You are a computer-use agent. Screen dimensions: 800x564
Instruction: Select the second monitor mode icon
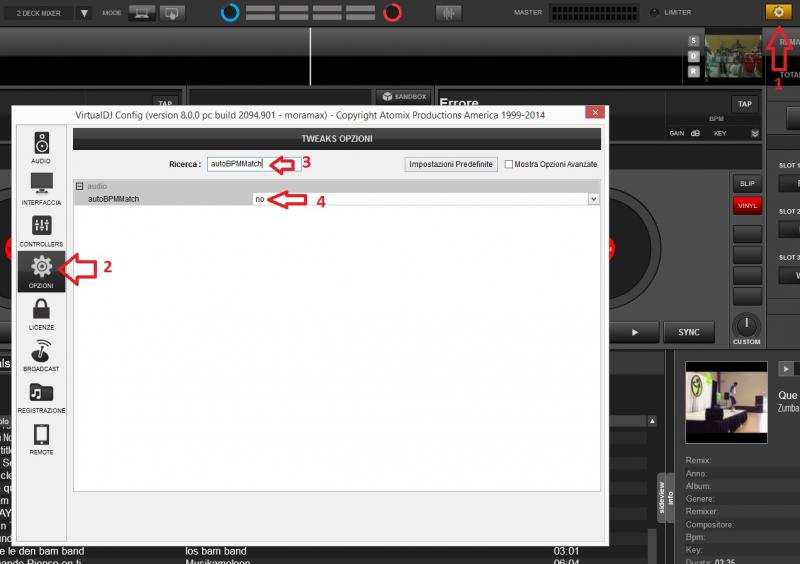tap(172, 13)
